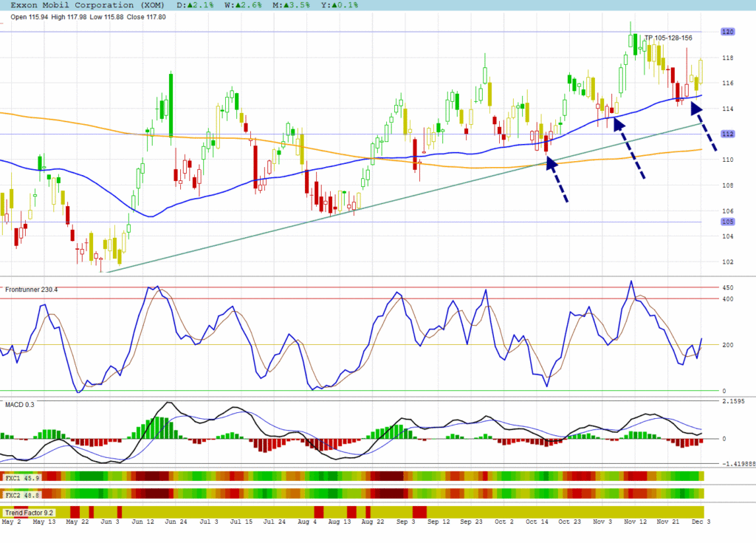This screenshot has height=543, width=756.
Task: Click the middle dashed blue arrow annotation
Action: coord(630,148)
